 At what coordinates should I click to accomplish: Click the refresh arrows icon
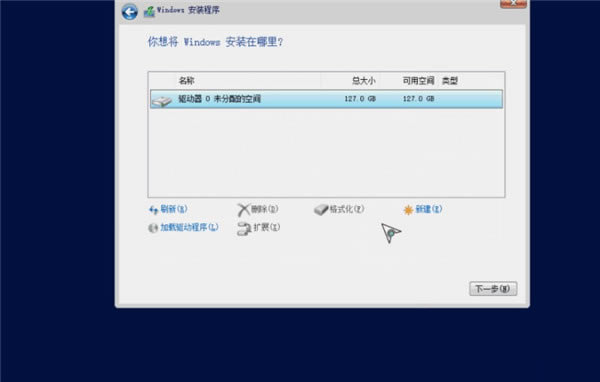[x=153, y=209]
